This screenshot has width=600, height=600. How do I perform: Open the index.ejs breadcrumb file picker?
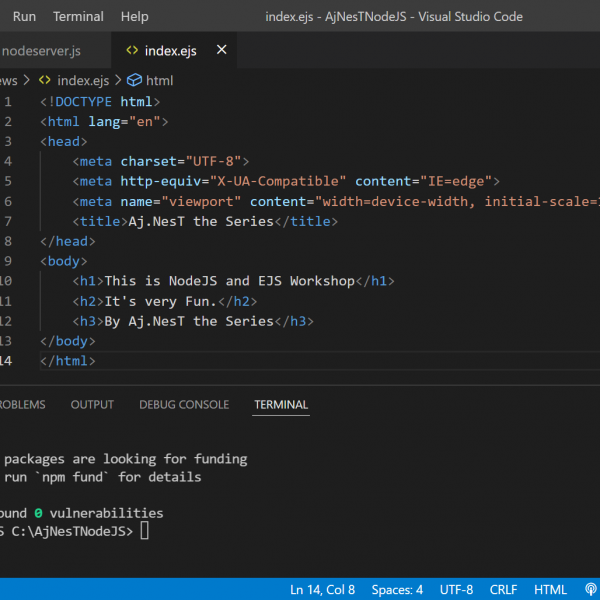pos(83,80)
